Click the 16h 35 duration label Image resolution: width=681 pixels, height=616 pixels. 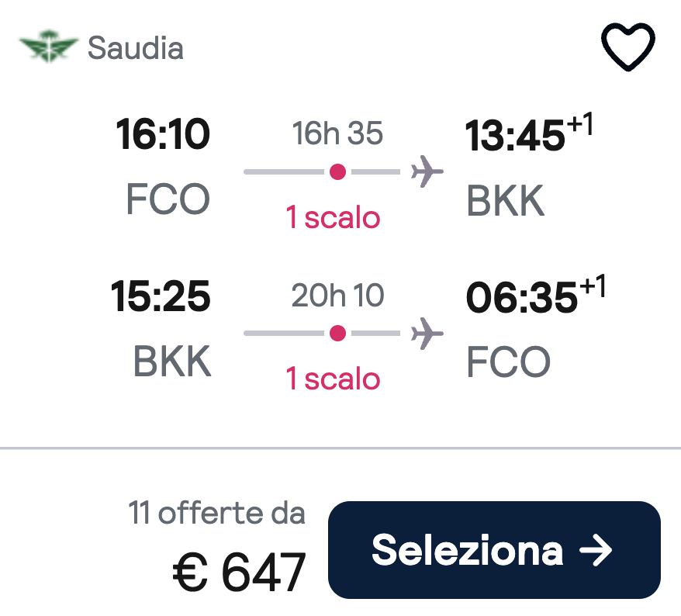[337, 133]
